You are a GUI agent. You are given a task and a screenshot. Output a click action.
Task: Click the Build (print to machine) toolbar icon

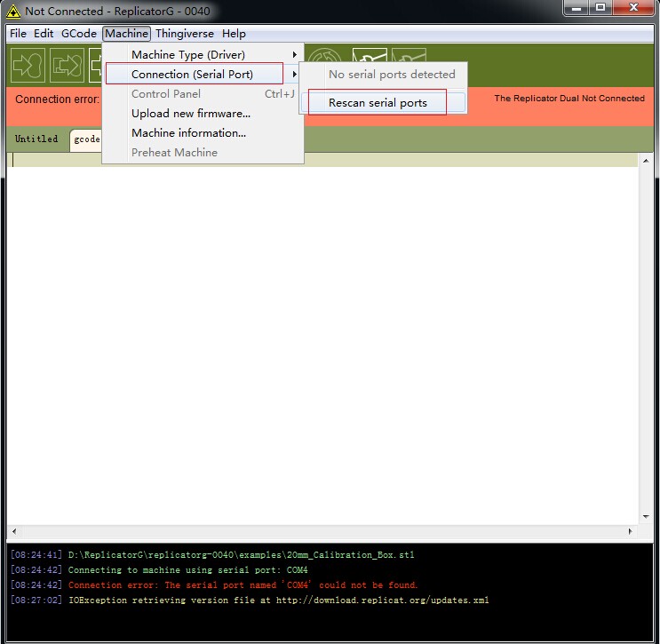click(x=28, y=65)
